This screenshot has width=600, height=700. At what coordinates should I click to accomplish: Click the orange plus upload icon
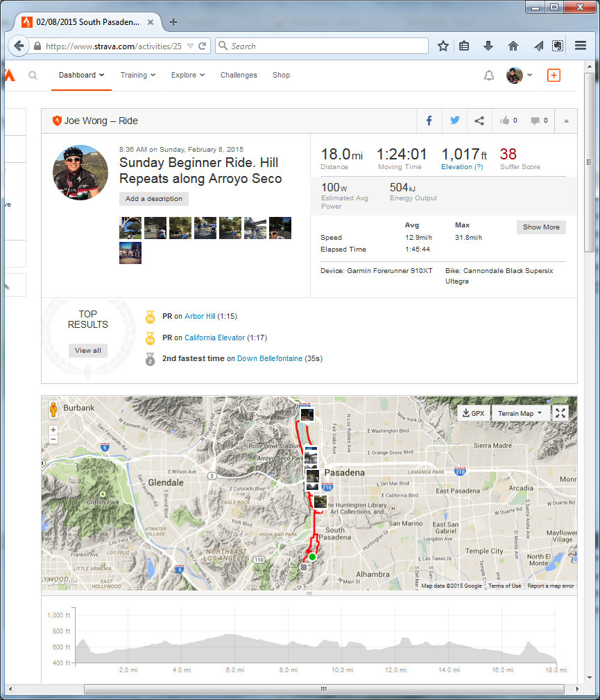(x=554, y=76)
